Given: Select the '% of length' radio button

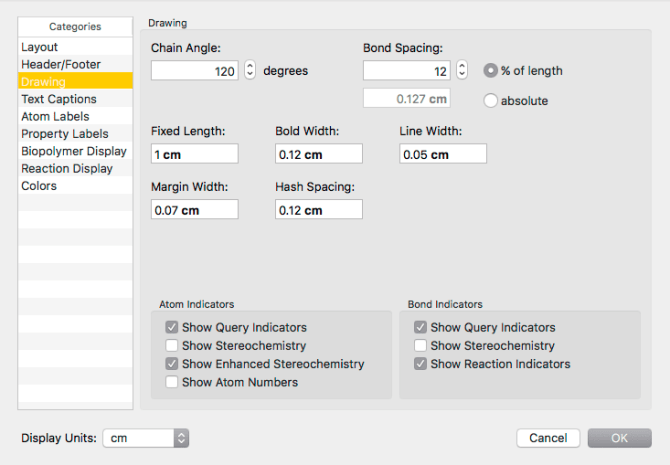Looking at the screenshot, I should 491,71.
